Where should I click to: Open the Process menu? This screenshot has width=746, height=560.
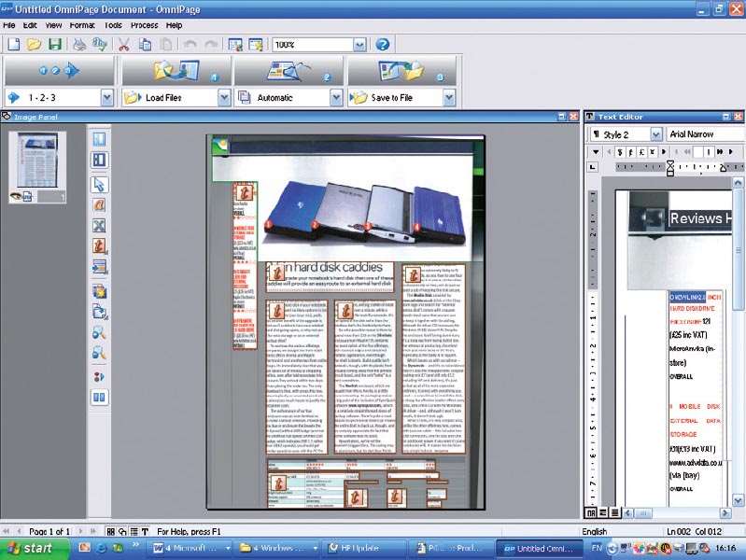click(x=144, y=25)
